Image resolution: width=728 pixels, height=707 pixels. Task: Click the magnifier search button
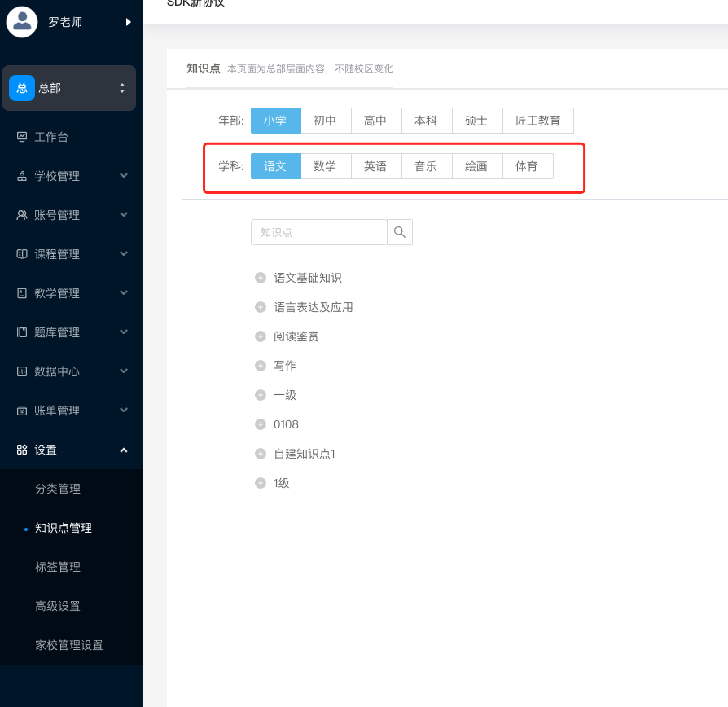[400, 232]
